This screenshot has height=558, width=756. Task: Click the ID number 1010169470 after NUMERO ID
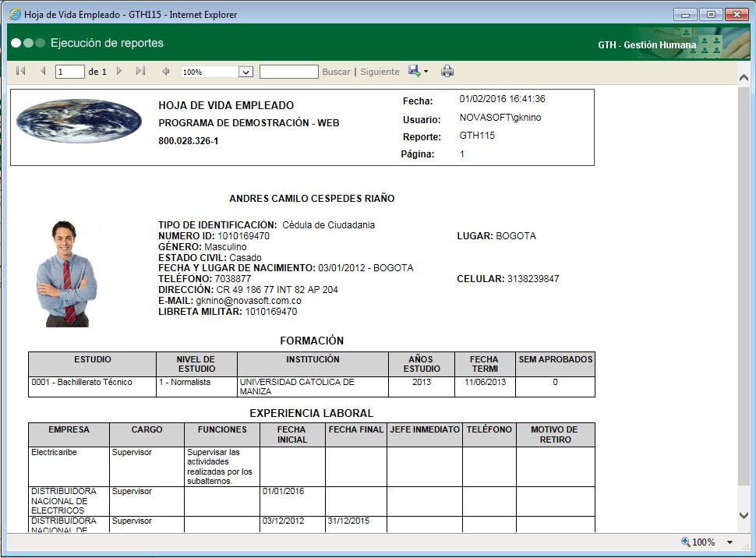243,236
